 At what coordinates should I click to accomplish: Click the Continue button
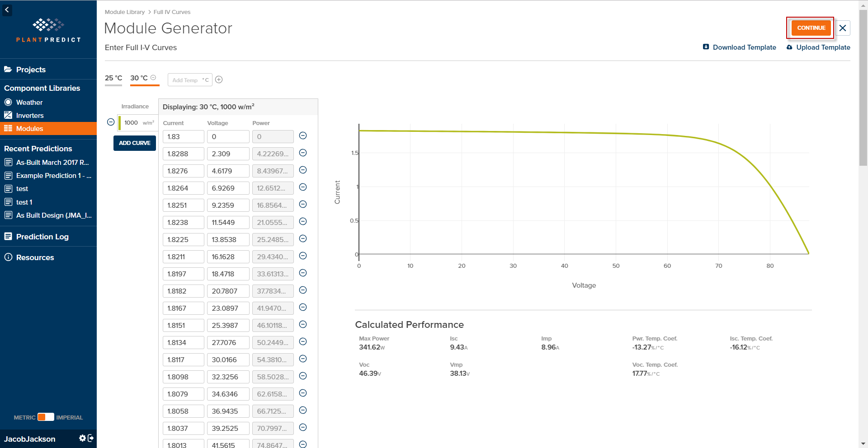(x=811, y=28)
